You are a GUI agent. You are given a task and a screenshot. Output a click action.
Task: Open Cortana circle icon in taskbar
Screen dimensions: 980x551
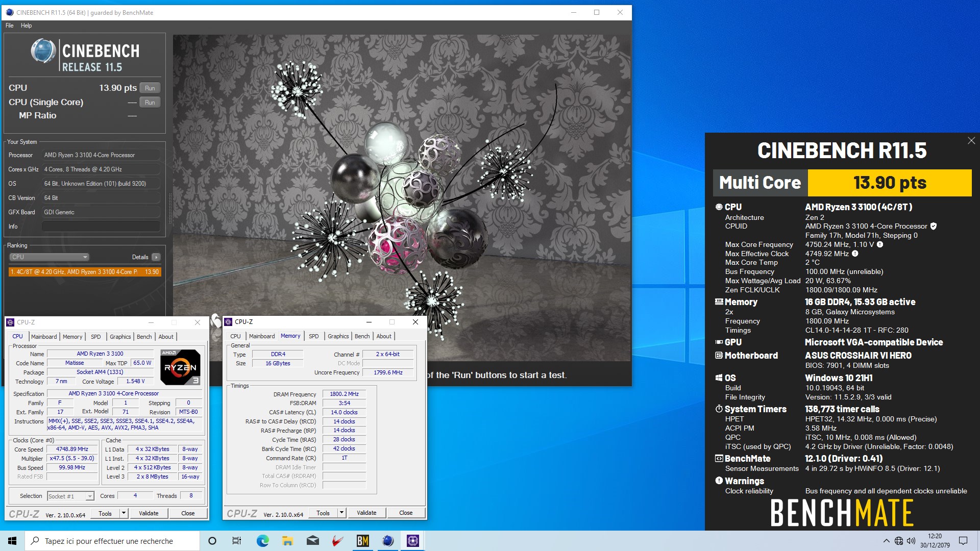(212, 541)
